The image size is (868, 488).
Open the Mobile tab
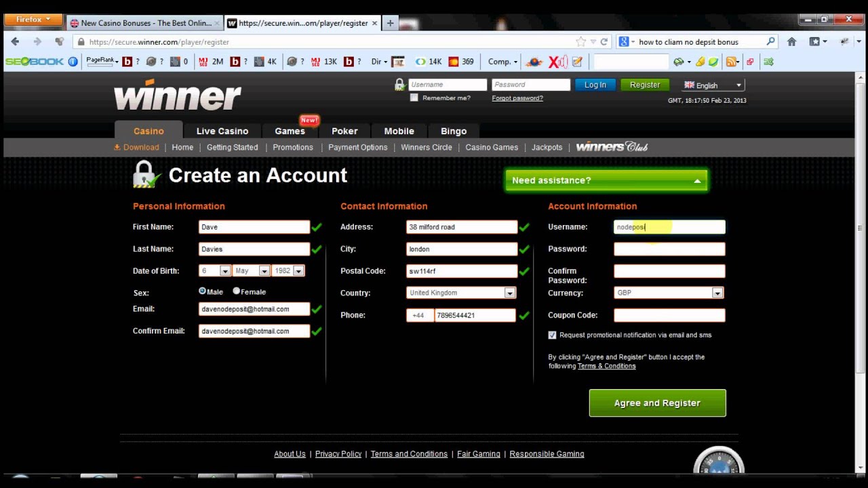click(x=399, y=131)
